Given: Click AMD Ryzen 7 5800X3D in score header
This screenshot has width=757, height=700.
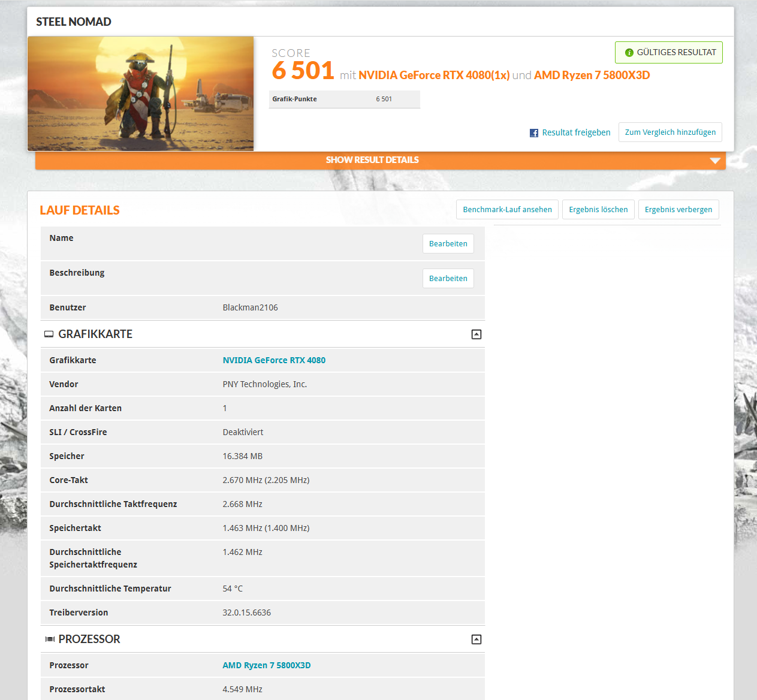Looking at the screenshot, I should 592,75.
